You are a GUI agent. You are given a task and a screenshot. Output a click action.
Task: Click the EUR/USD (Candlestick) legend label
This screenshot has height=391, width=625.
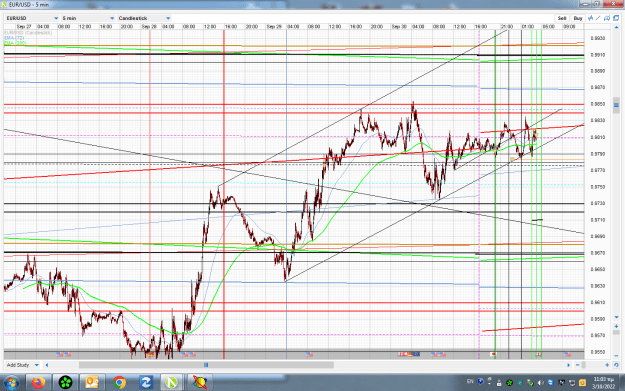[28, 33]
